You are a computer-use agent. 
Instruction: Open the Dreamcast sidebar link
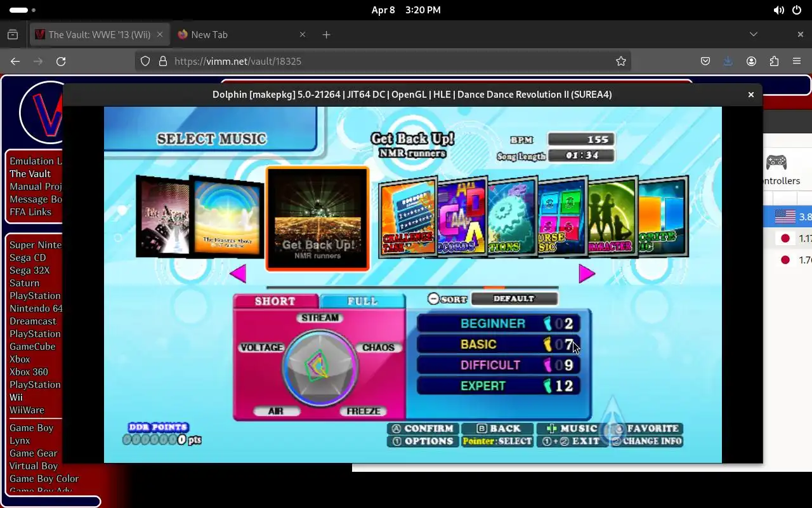click(x=33, y=321)
